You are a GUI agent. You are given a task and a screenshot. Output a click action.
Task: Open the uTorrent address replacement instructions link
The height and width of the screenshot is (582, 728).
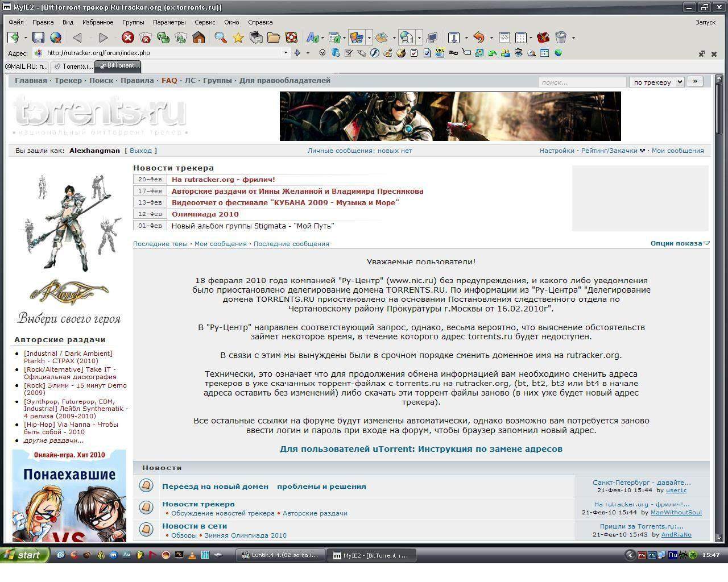point(421,449)
